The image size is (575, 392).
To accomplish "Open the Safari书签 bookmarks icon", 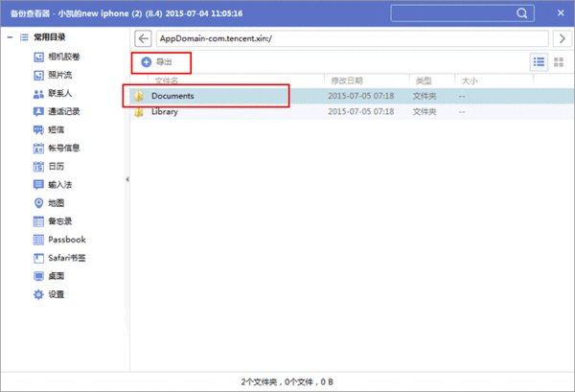I will [x=38, y=257].
